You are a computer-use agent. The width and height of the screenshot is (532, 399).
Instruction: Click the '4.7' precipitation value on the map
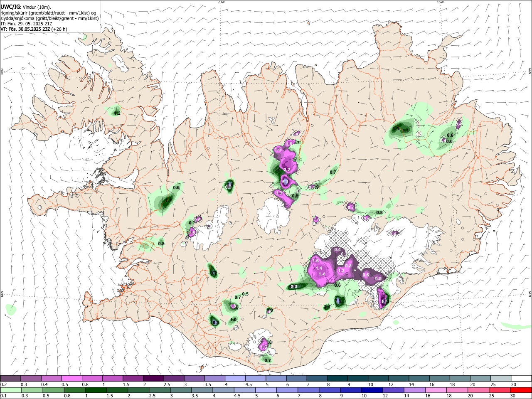(x=384, y=301)
